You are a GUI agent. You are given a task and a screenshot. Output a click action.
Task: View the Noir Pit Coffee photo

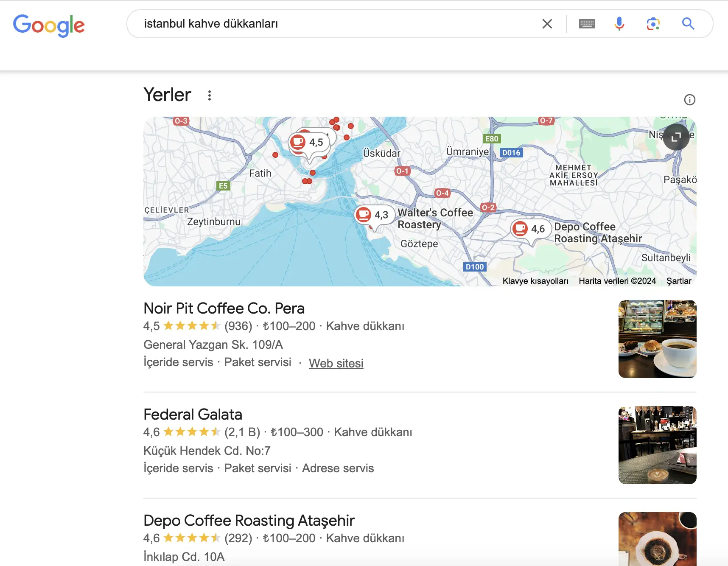(658, 339)
